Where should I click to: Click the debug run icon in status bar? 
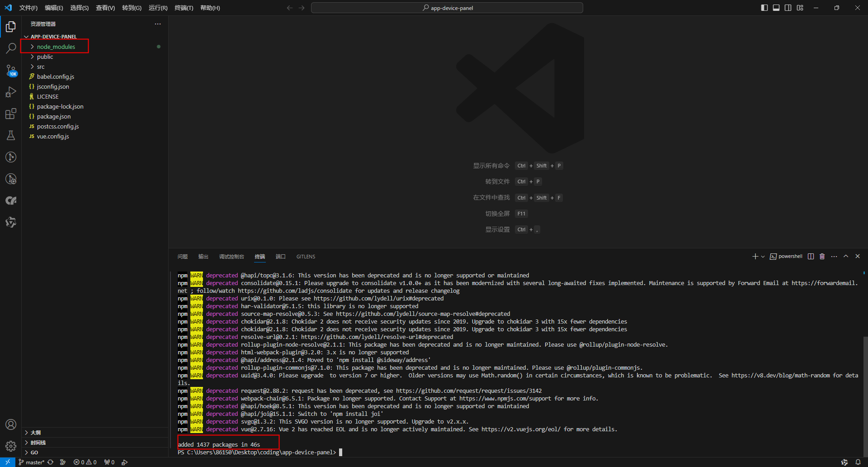tap(124, 462)
